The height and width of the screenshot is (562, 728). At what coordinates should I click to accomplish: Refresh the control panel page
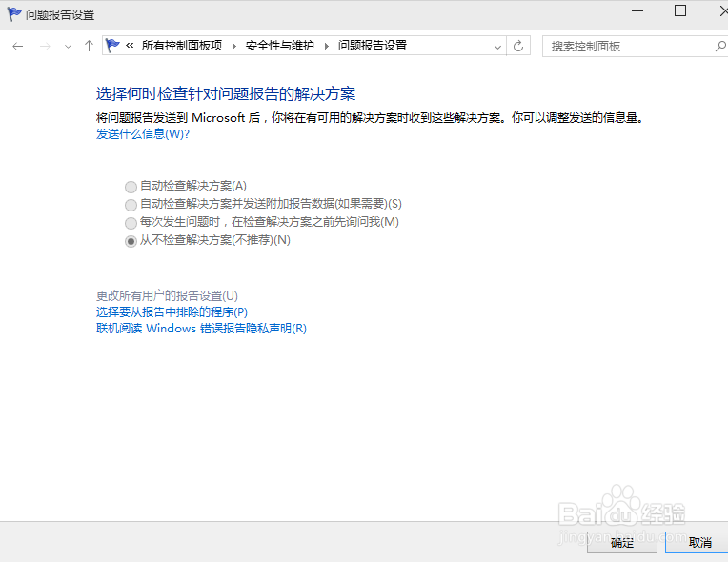(x=518, y=46)
